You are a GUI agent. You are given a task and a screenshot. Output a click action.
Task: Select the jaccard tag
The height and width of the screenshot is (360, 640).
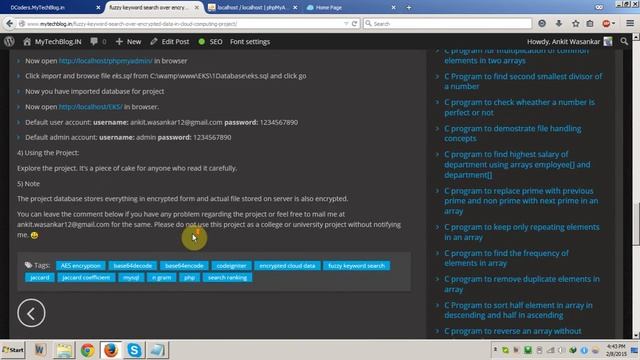pyautogui.click(x=40, y=278)
